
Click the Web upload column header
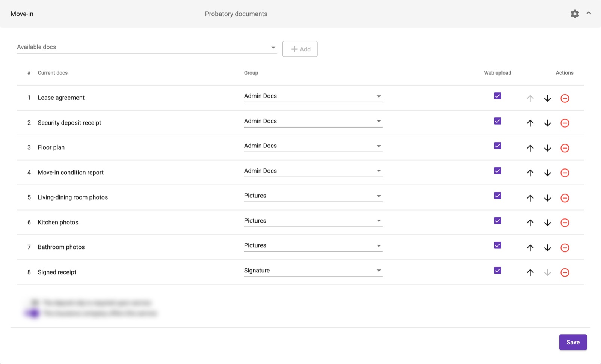[x=497, y=73]
